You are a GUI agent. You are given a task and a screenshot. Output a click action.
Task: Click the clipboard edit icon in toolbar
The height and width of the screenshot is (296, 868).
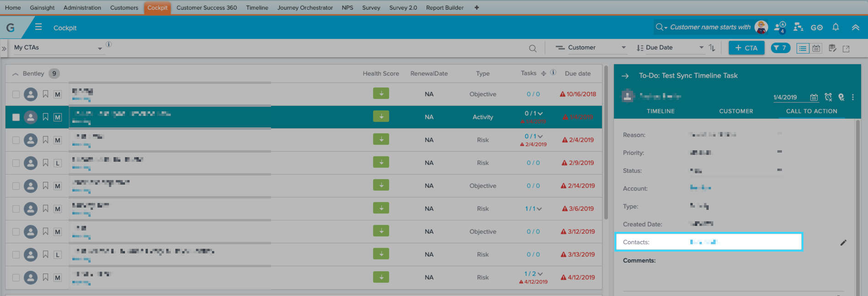pyautogui.click(x=833, y=48)
